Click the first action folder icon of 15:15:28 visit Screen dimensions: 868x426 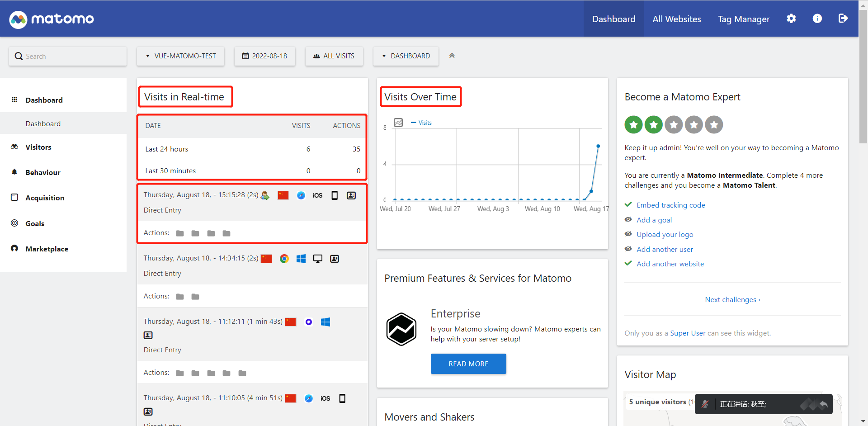(x=180, y=233)
